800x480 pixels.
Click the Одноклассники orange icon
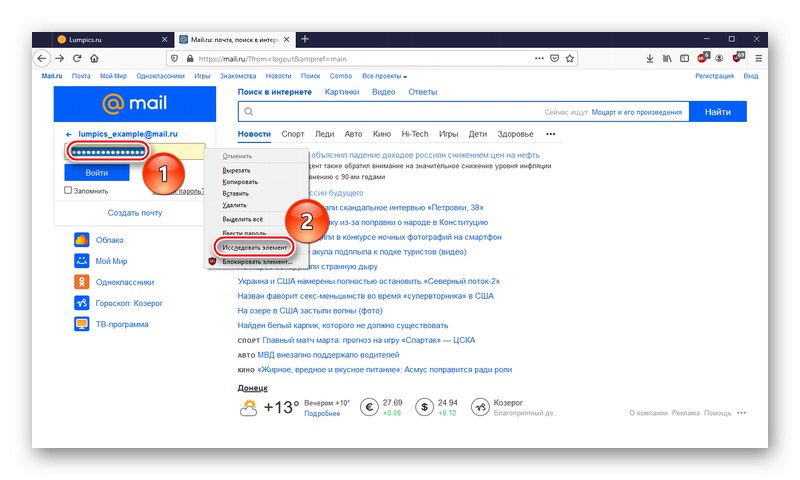point(82,282)
